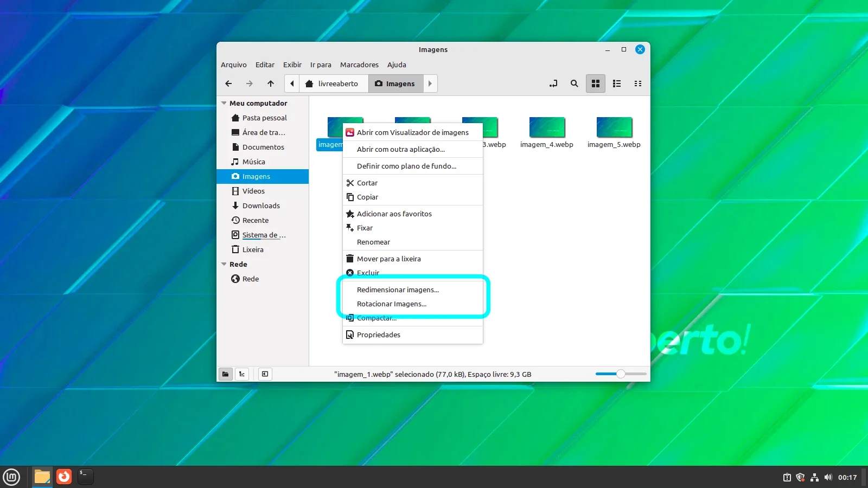Show places in sidebar button
The width and height of the screenshot is (868, 488).
(x=226, y=374)
